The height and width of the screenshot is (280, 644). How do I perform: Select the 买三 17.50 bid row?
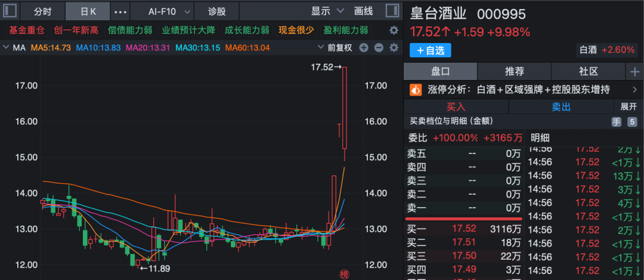pyautogui.click(x=464, y=256)
